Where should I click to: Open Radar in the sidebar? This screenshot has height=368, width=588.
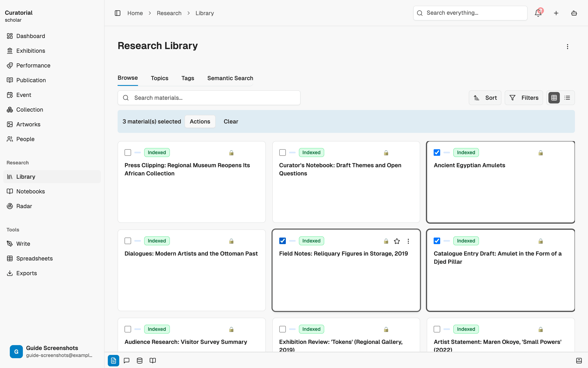click(52, 206)
